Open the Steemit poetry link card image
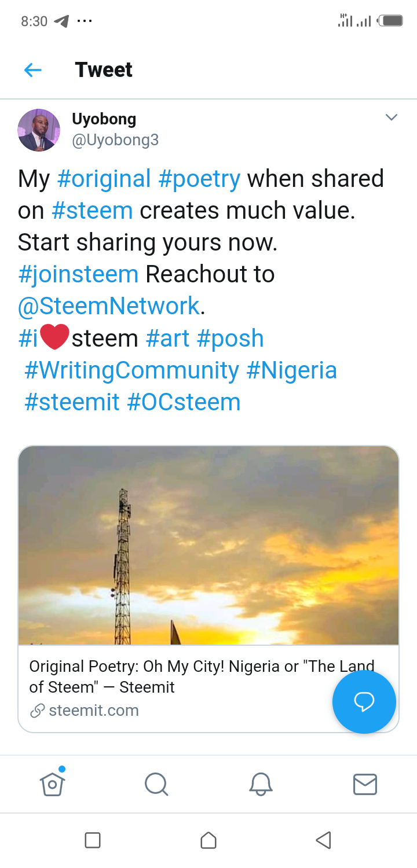Screen dimensions: 417x868 pos(209,545)
